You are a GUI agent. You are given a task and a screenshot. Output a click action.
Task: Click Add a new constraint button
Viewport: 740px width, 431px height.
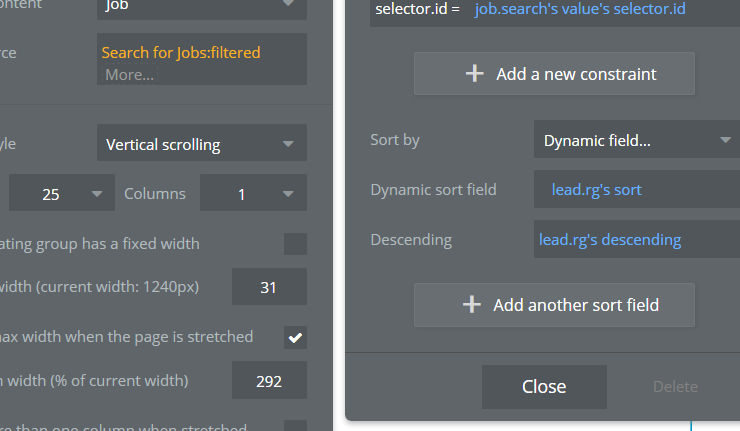(x=554, y=74)
